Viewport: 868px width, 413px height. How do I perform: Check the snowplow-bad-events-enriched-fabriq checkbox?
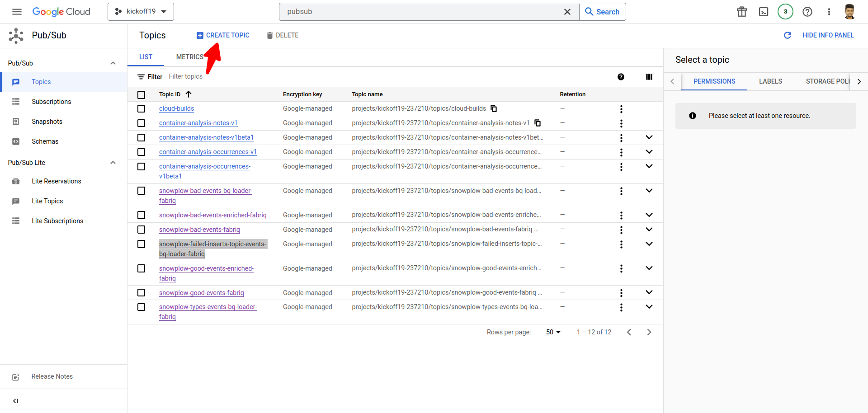click(x=142, y=215)
